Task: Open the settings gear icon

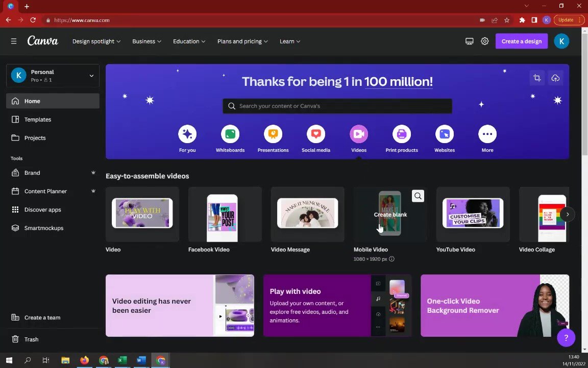Action: click(485, 41)
